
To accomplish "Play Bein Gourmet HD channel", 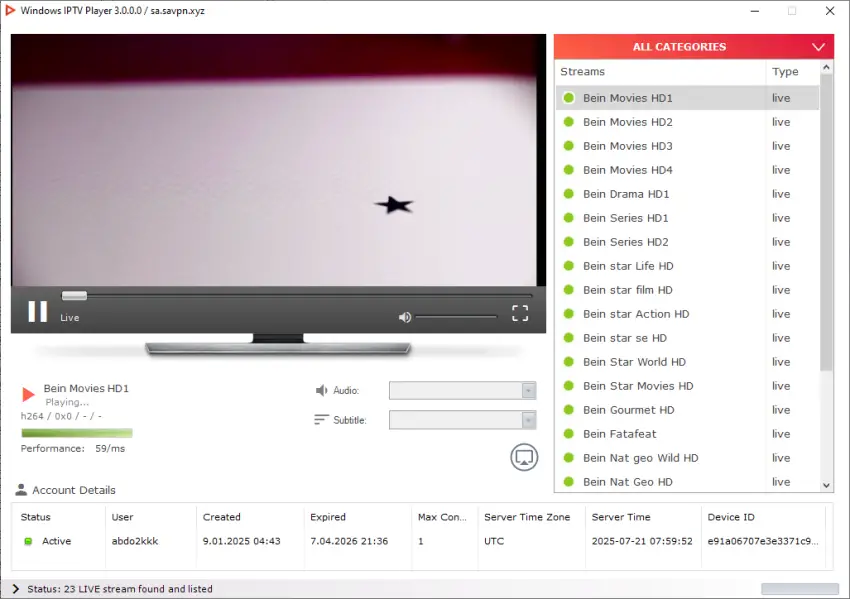I will coord(687,410).
